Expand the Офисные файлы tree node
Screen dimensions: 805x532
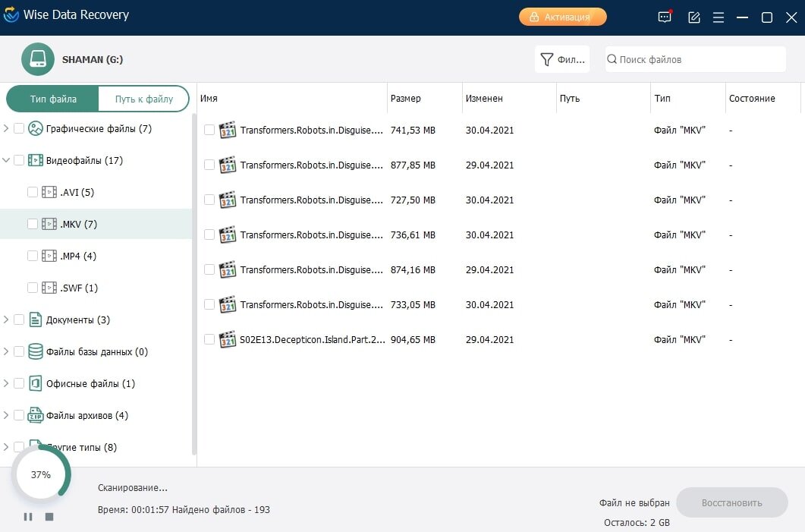[x=6, y=383]
